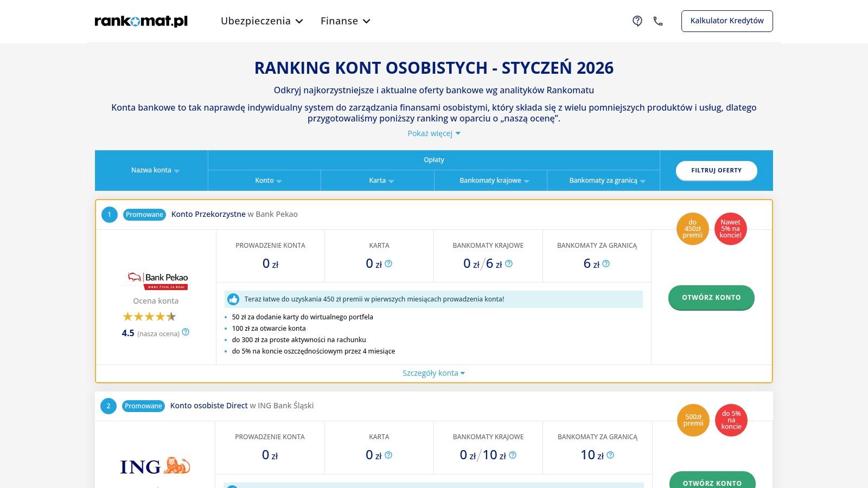Open info tooltip for ING Bankomaty krajowe
Image resolution: width=868 pixels, height=488 pixels.
click(x=513, y=455)
